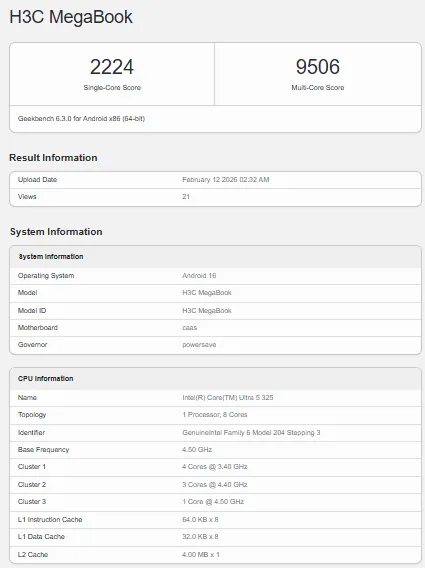Select the powersave governor value
The image size is (425, 568).
coord(199,344)
